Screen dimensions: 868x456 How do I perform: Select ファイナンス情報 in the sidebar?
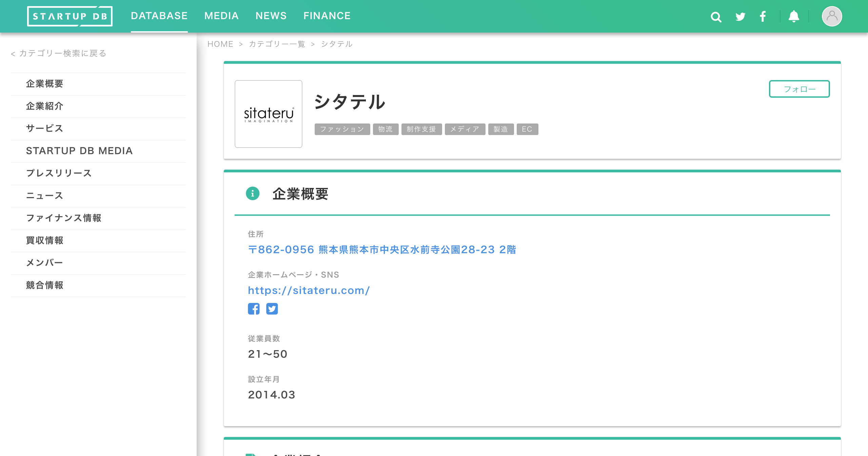(64, 218)
